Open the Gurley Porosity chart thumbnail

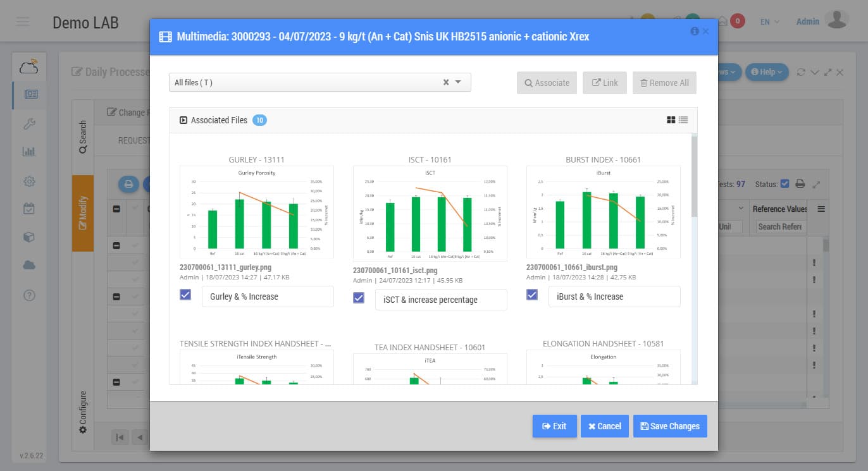[x=256, y=212]
